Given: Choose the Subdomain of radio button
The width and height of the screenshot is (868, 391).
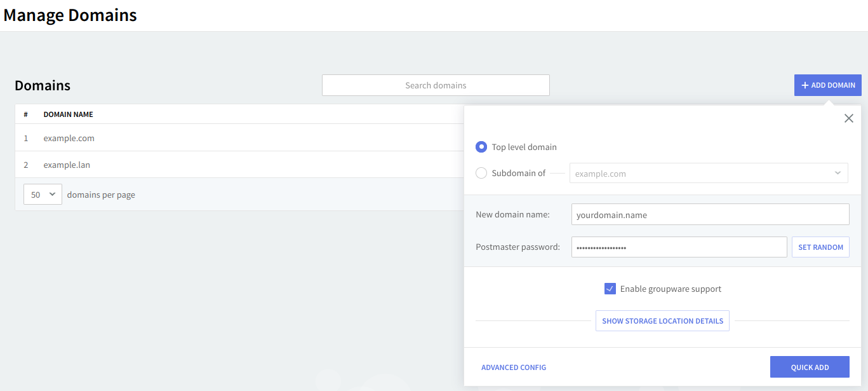Looking at the screenshot, I should (481, 173).
